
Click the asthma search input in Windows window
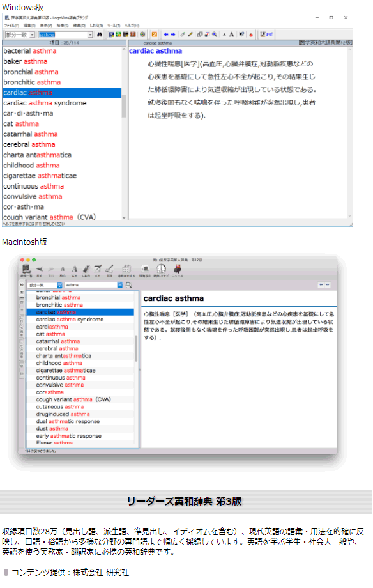pos(63,35)
